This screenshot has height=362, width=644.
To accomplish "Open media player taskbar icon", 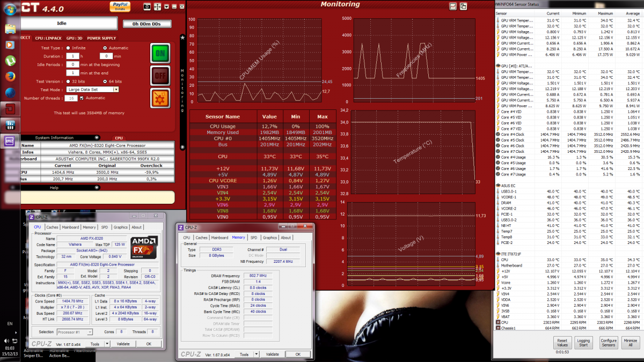I will pos(10,45).
